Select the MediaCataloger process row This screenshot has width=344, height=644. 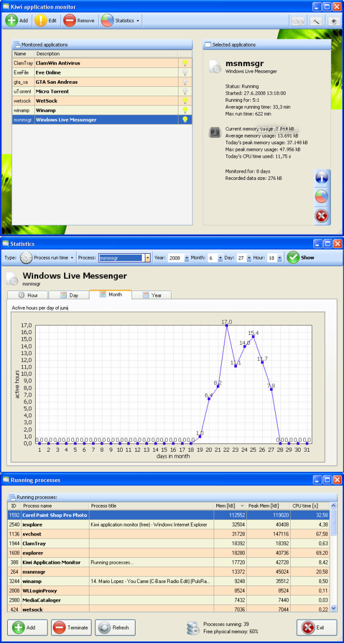point(169,600)
